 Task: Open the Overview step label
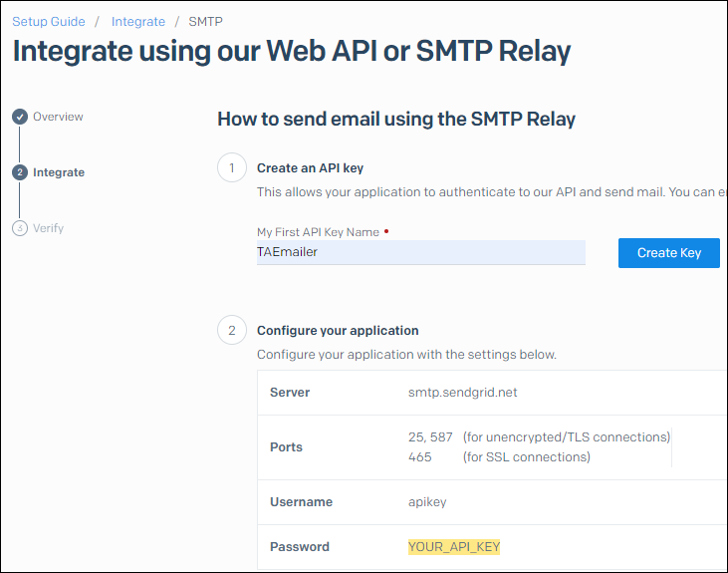tap(58, 117)
